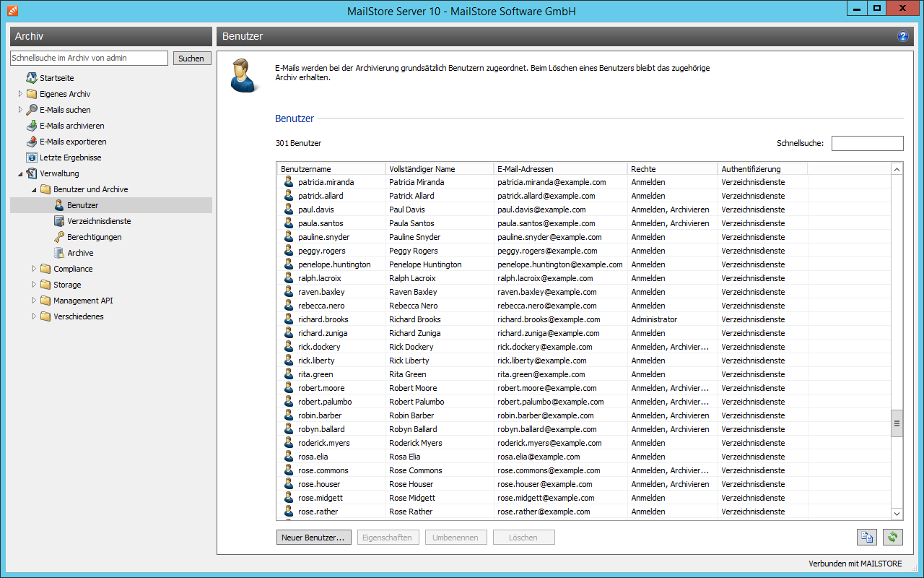Select Benutzer item in tree
Image resolution: width=924 pixels, height=578 pixels.
[112, 205]
